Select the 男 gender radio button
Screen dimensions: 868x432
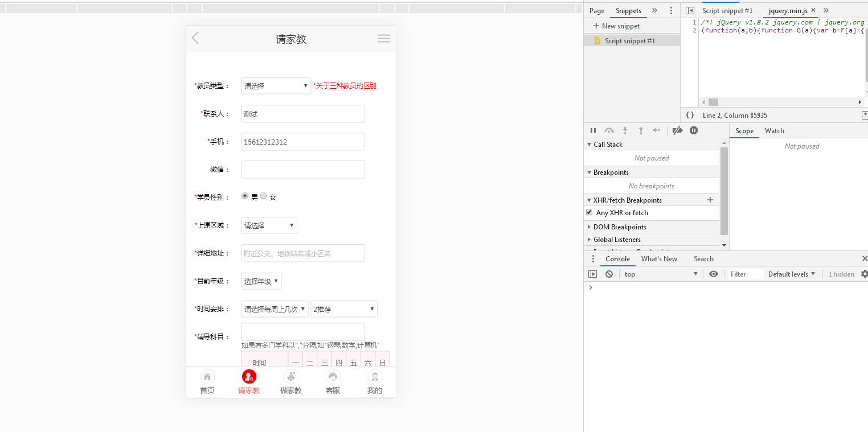tap(244, 196)
